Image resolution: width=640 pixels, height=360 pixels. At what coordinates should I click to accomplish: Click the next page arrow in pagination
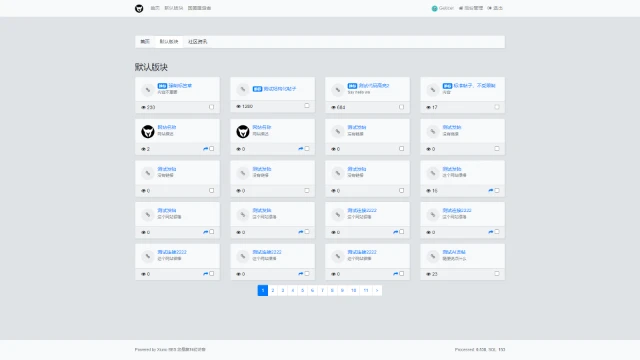(x=377, y=290)
